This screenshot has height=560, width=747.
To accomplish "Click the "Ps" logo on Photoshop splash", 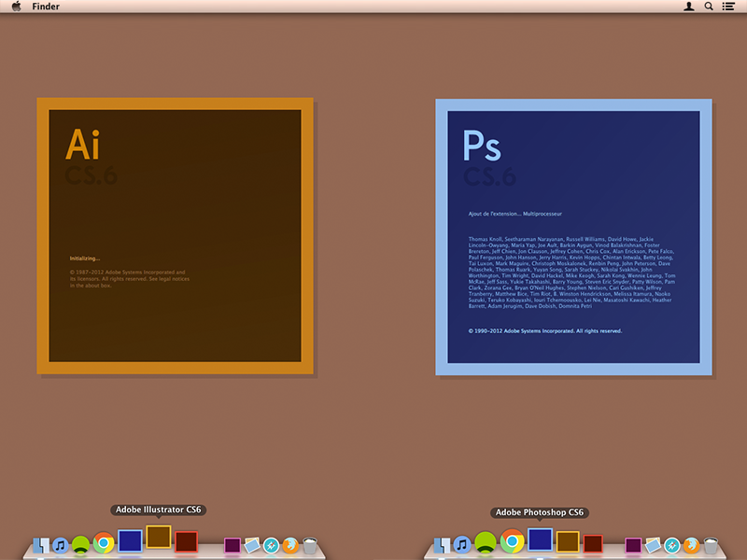I will (482, 146).
